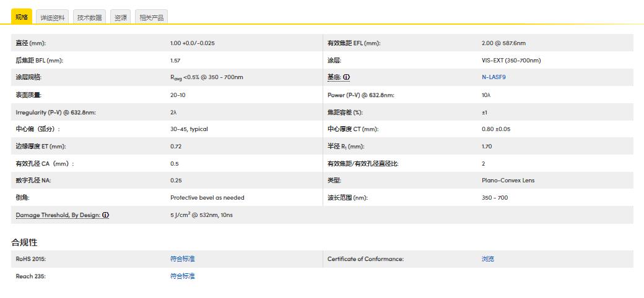
Task: Open the 详细资料 tab
Action: coord(53,18)
